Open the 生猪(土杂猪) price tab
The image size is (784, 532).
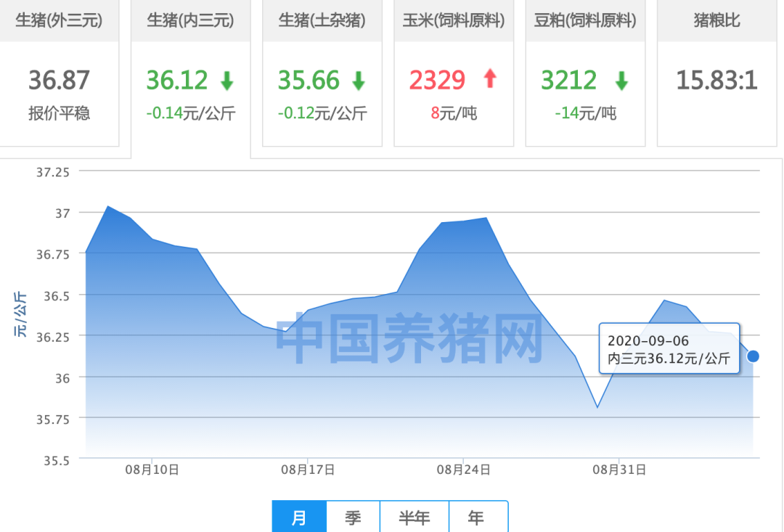322,20
